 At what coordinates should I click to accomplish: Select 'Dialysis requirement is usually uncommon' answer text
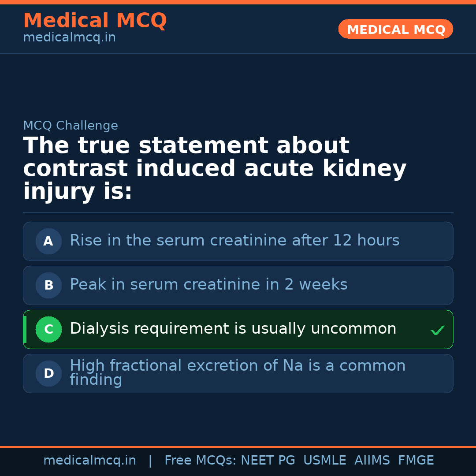tap(233, 329)
